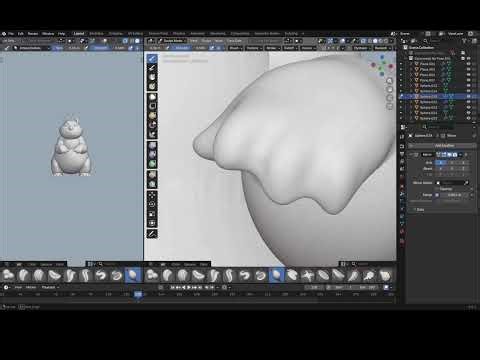
Task: Select the Move tool in sculpt toolbar
Action: (152, 195)
